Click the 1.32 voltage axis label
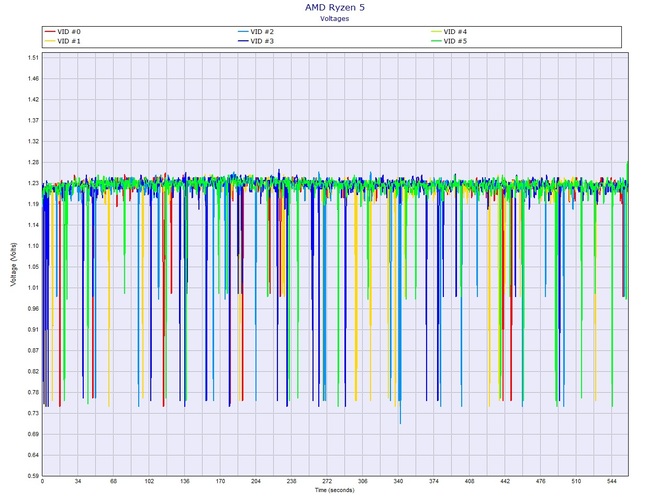 coord(34,141)
